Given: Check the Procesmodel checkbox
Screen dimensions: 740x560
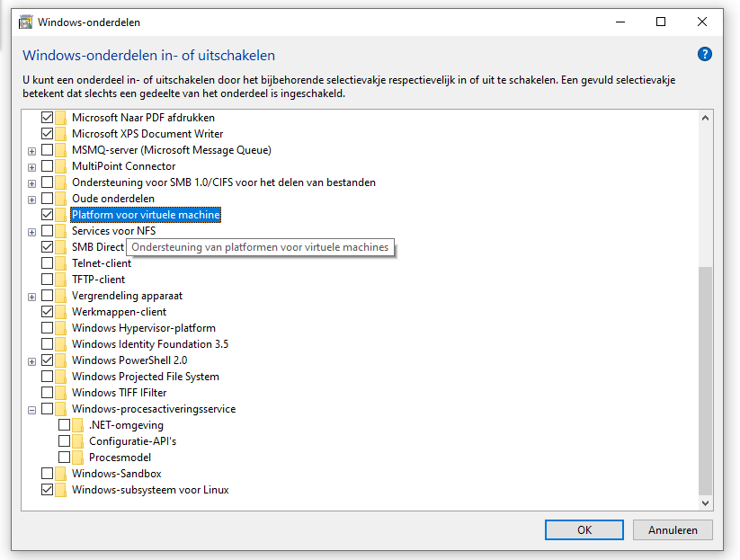Looking at the screenshot, I should (x=64, y=458).
